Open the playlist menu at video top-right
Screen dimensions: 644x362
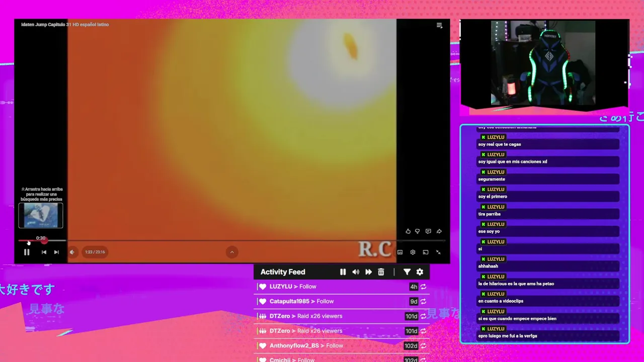tap(439, 25)
